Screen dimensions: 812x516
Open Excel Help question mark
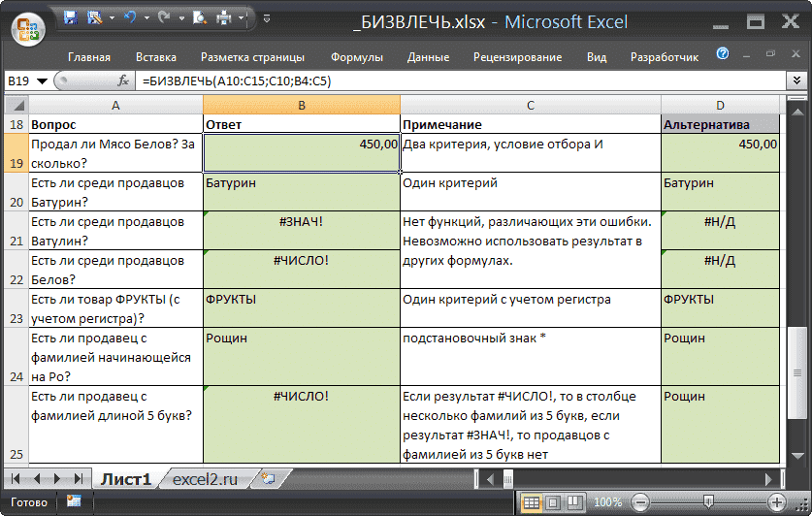[x=723, y=55]
